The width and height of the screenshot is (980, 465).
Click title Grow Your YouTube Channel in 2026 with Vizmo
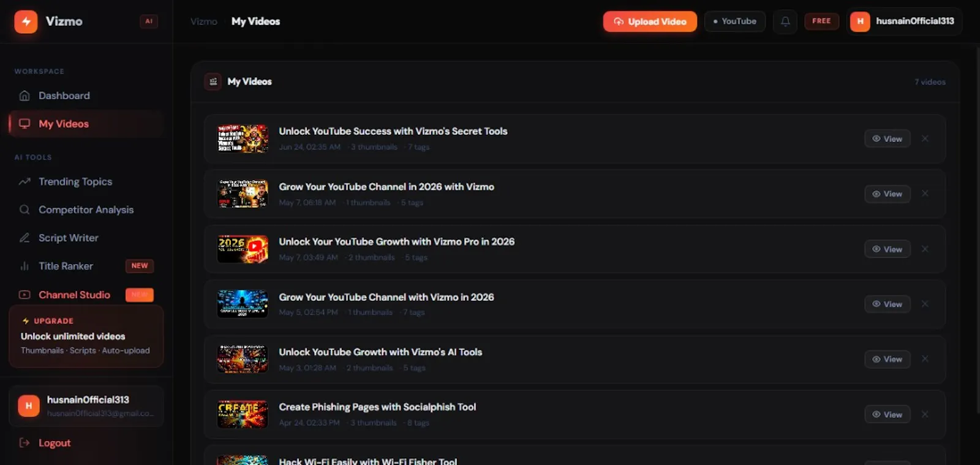pos(386,187)
